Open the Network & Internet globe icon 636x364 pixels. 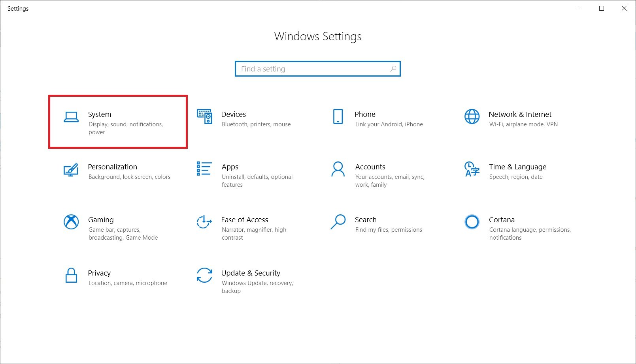472,116
